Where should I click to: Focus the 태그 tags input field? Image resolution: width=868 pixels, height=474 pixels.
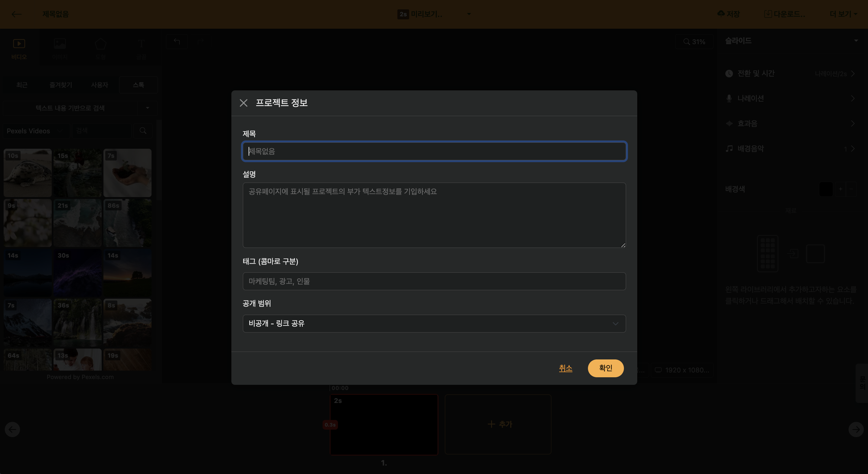(434, 281)
